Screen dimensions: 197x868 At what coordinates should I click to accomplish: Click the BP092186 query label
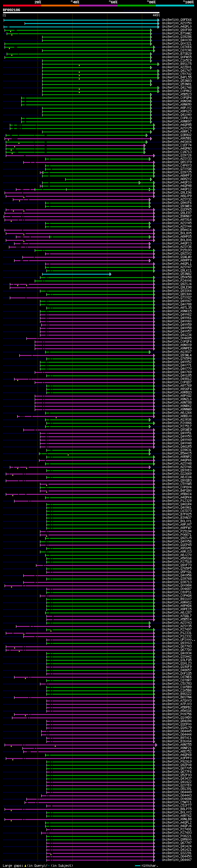coord(11,10)
